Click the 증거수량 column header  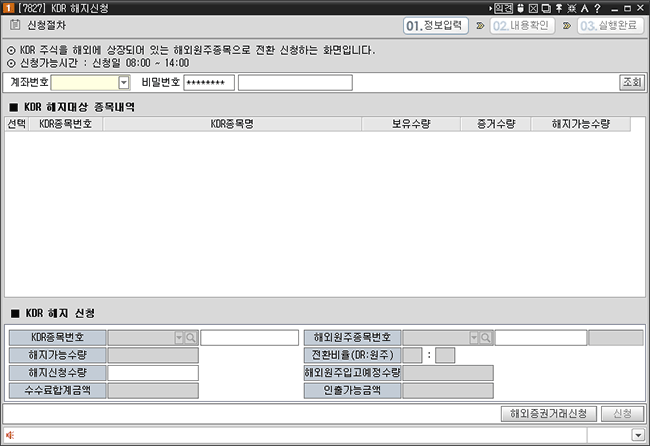496,124
